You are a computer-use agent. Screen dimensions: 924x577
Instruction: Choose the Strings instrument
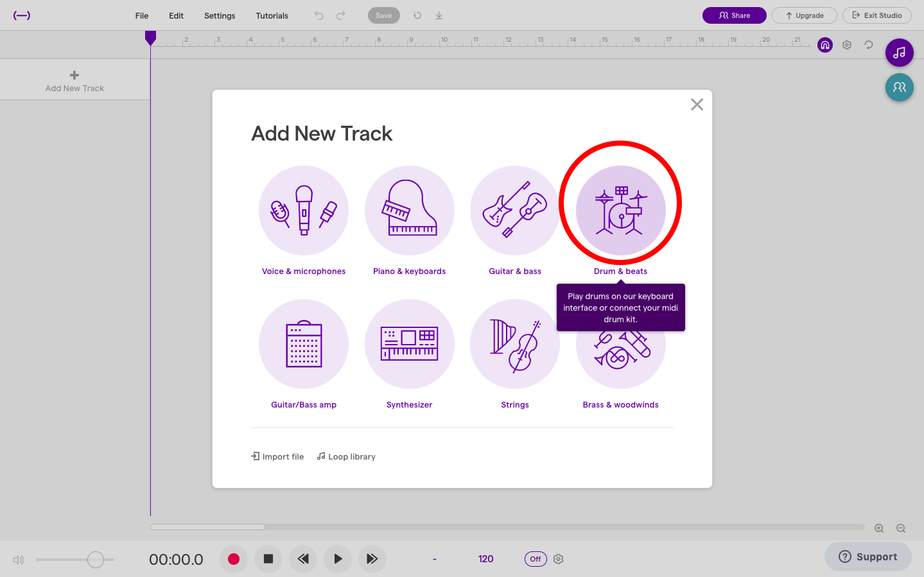pyautogui.click(x=514, y=344)
